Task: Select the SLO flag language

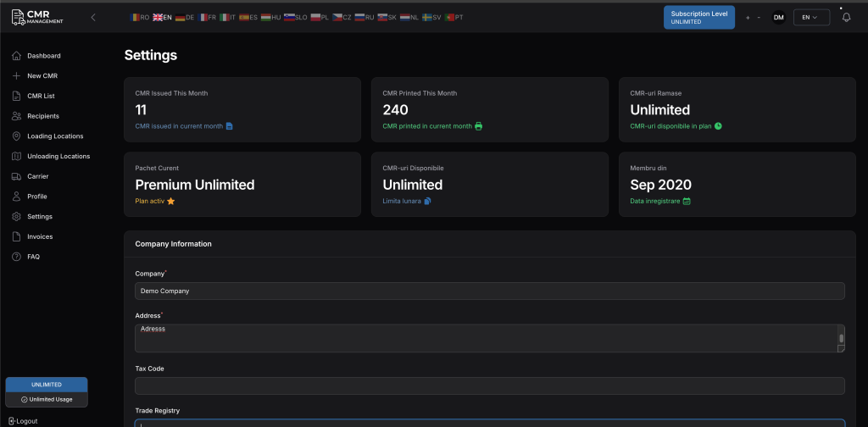Action: (296, 17)
